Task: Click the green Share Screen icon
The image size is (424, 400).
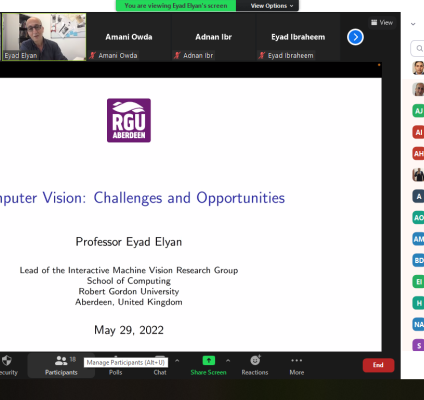Action: pos(209,360)
